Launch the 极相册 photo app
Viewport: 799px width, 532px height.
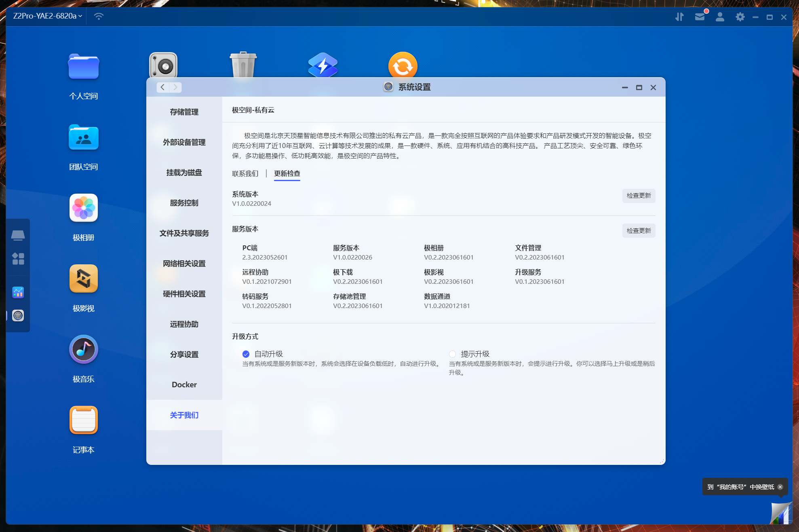click(x=83, y=208)
